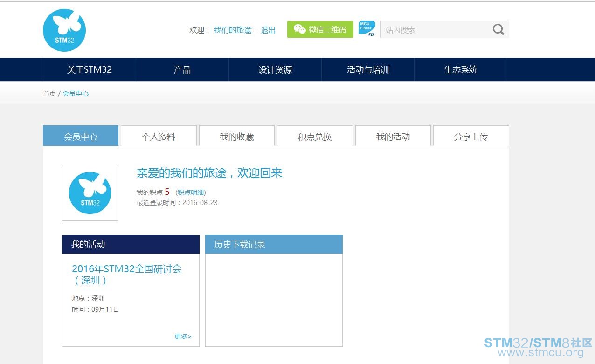Select the 会员中心 tab

click(x=81, y=136)
